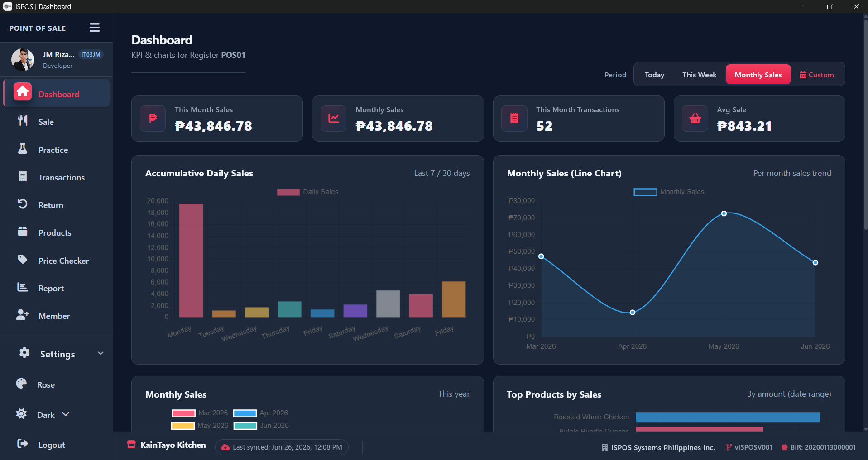
Task: Click the Logout icon
Action: click(23, 444)
